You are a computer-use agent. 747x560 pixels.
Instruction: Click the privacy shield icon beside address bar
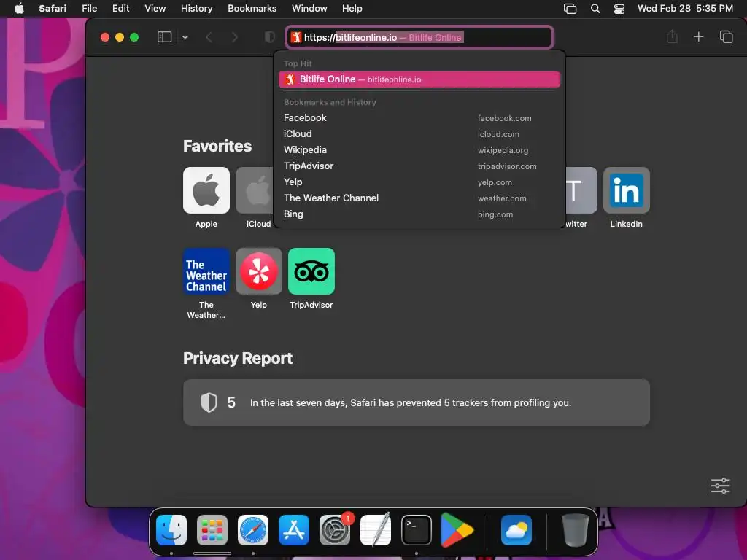click(x=270, y=37)
